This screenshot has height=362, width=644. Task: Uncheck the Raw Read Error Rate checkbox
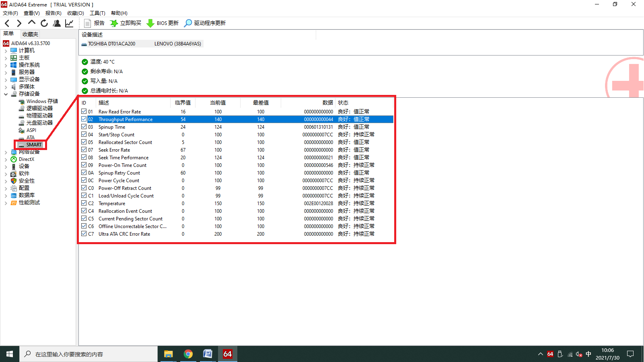coord(84,111)
